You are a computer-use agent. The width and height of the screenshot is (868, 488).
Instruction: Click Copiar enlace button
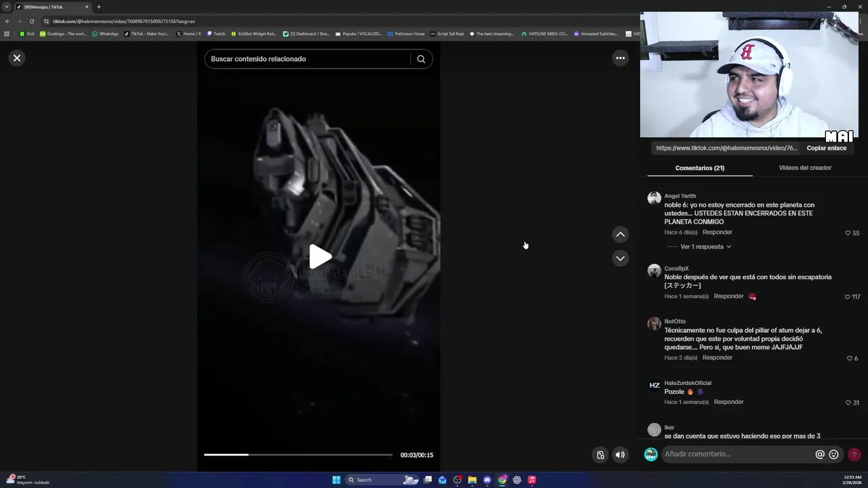pos(826,148)
